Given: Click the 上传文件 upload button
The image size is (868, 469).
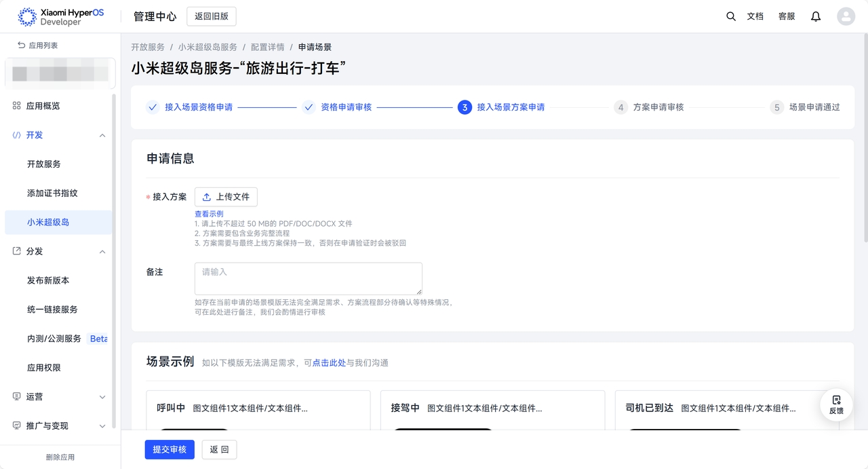Looking at the screenshot, I should 226,197.
